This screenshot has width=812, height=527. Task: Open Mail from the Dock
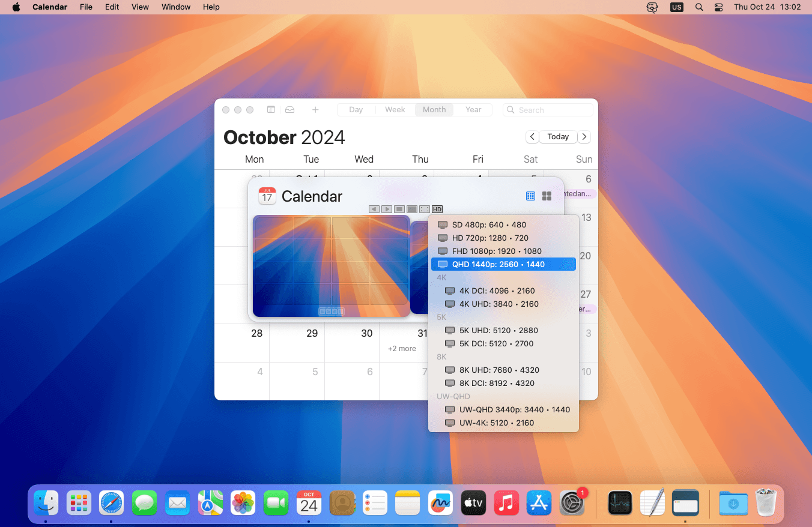click(177, 502)
